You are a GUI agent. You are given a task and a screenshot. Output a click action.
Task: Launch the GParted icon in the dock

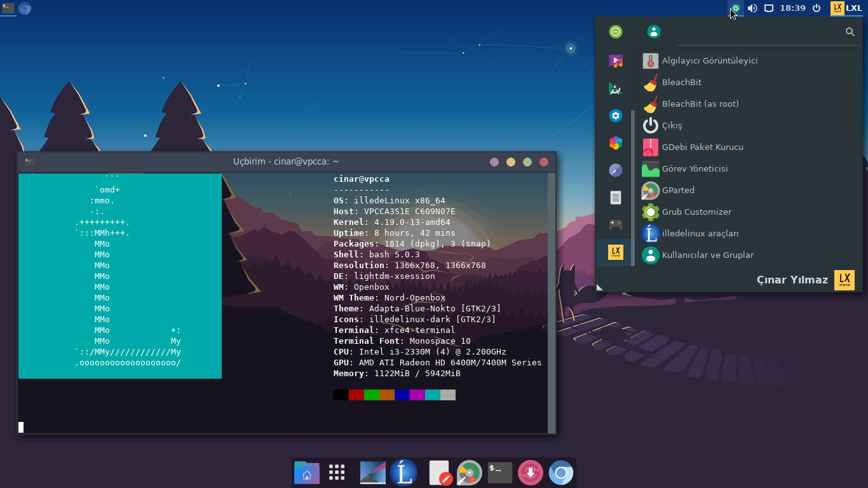470,473
